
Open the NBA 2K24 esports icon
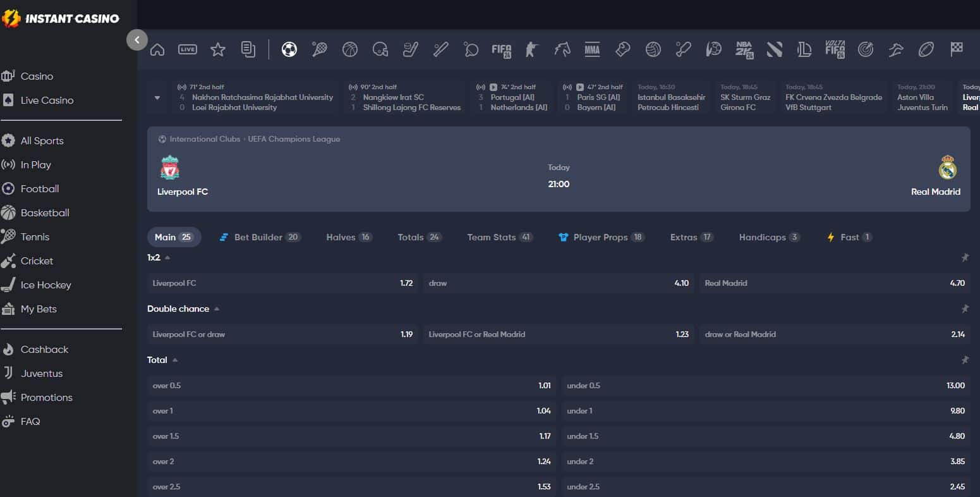coord(744,50)
